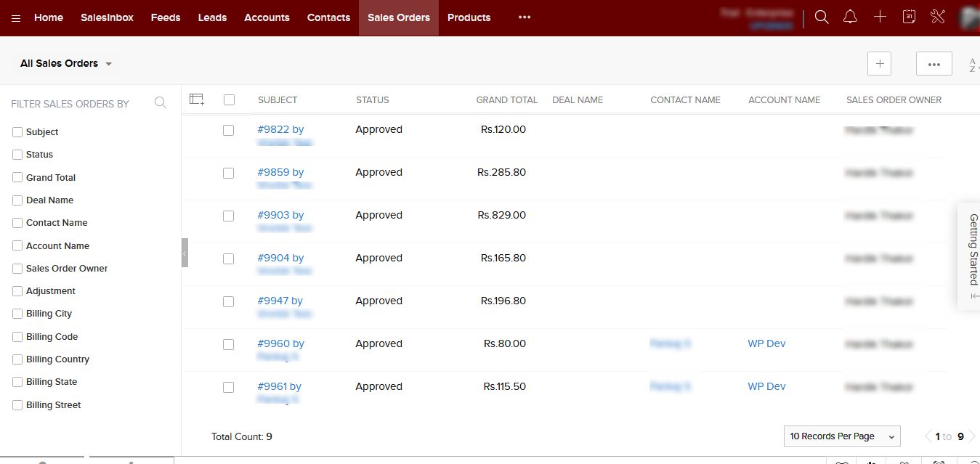Click the A-Z sort icon
The width and height of the screenshot is (980, 464).
(973, 64)
